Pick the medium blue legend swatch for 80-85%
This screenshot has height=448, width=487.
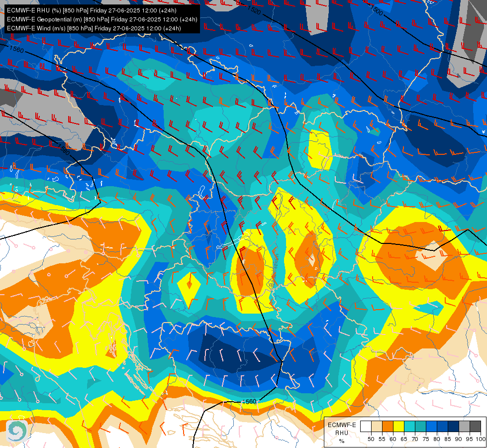443,426
